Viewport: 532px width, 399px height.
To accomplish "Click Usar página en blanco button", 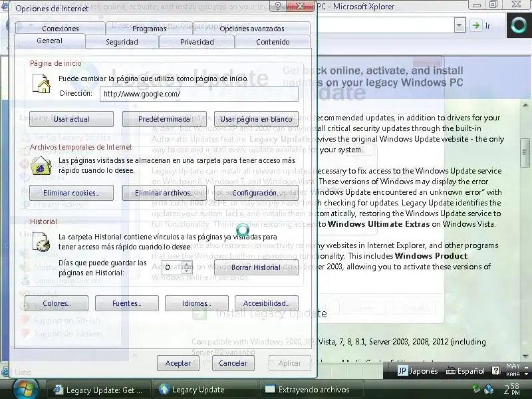I will click(x=256, y=119).
